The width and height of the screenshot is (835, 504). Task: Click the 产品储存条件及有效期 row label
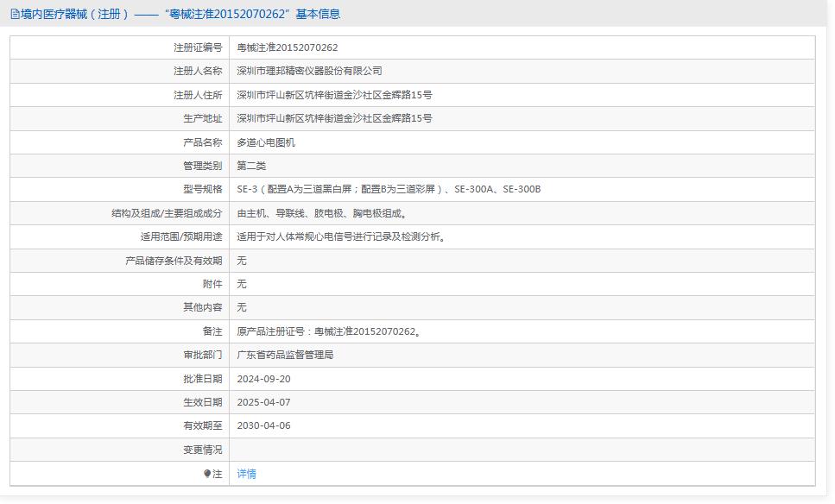pyautogui.click(x=174, y=261)
